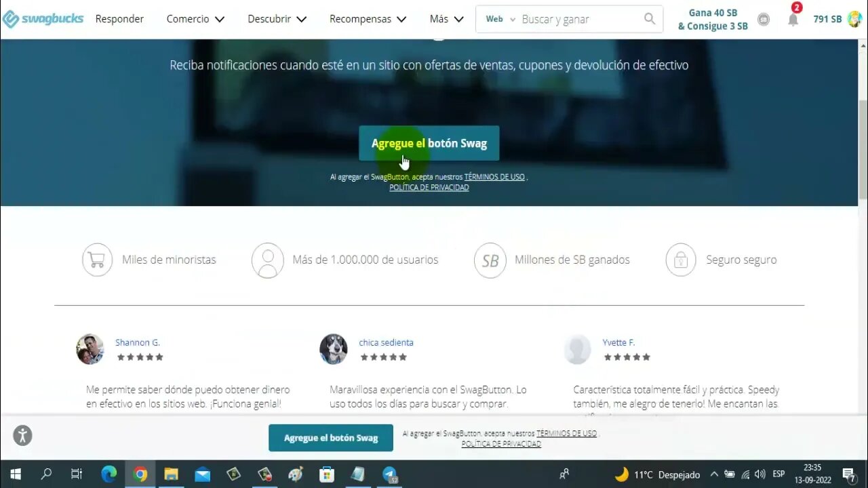Open volume control in system tray
868x488 pixels.
[760, 474]
